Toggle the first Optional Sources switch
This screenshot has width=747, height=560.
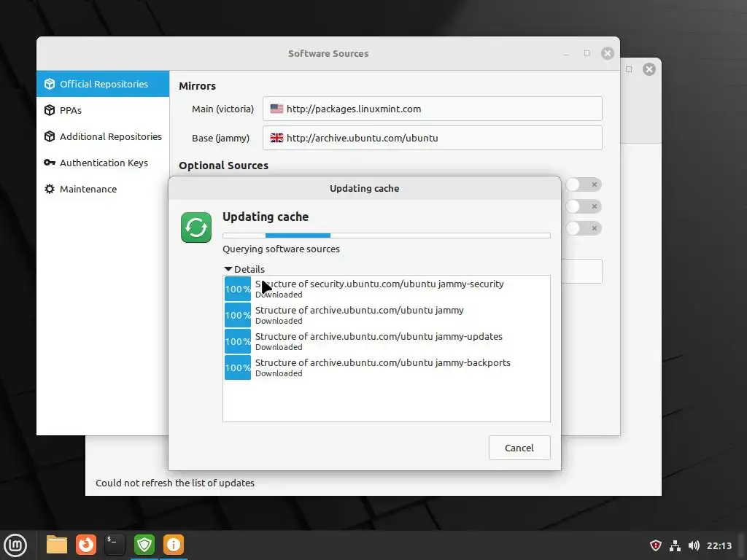(584, 184)
